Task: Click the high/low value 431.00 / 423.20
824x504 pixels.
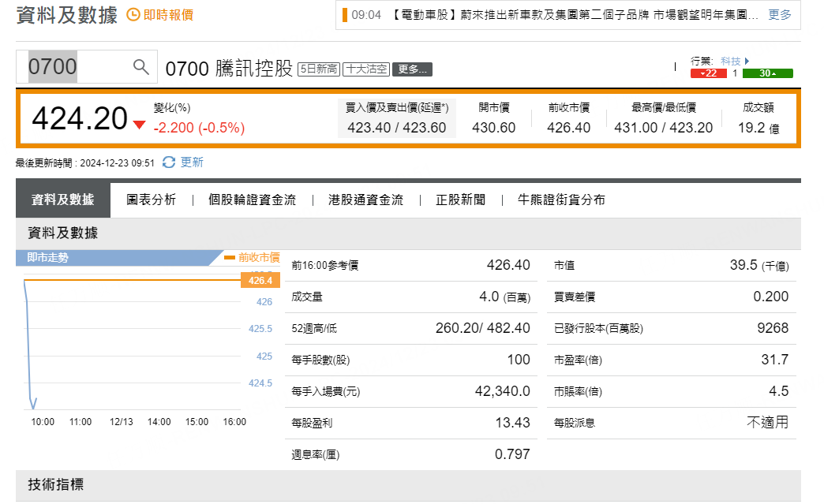Action: (x=664, y=128)
